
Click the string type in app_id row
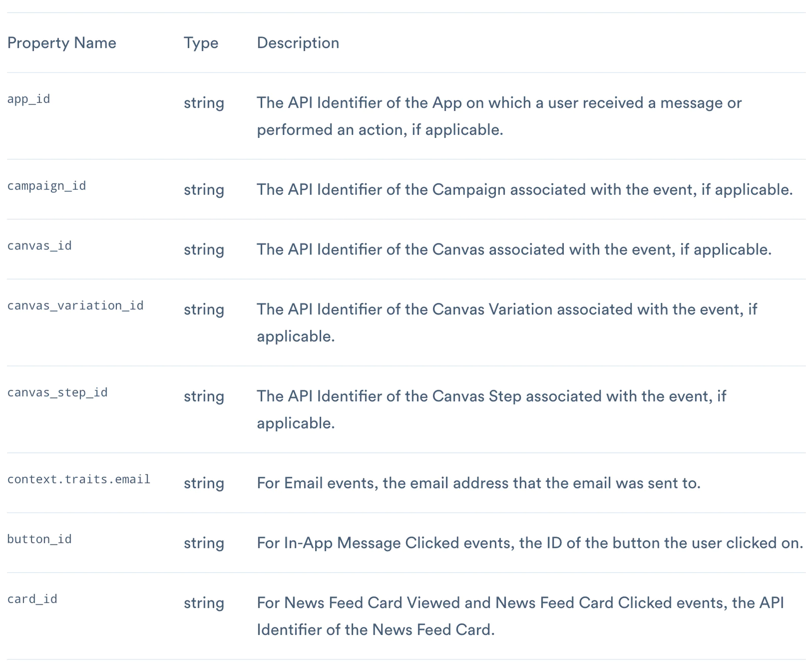click(204, 103)
